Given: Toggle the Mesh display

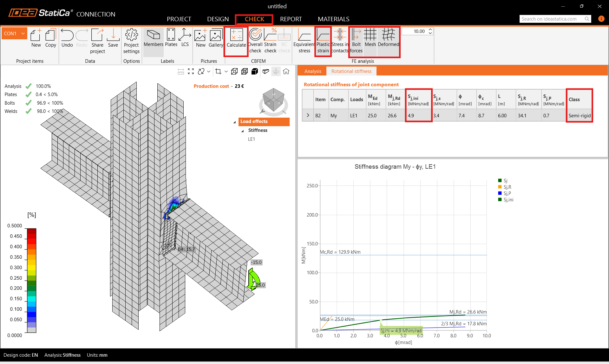Looking at the screenshot, I should [x=370, y=38].
